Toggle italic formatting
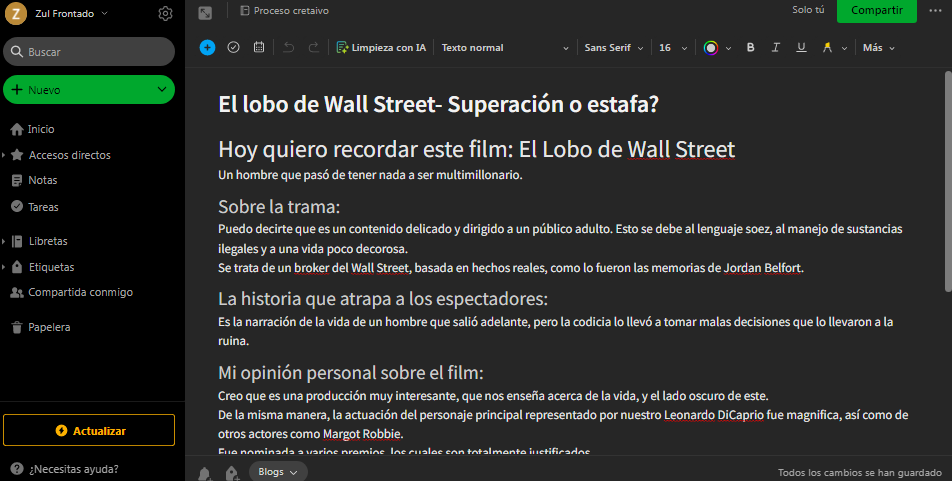The image size is (952, 481). point(775,47)
